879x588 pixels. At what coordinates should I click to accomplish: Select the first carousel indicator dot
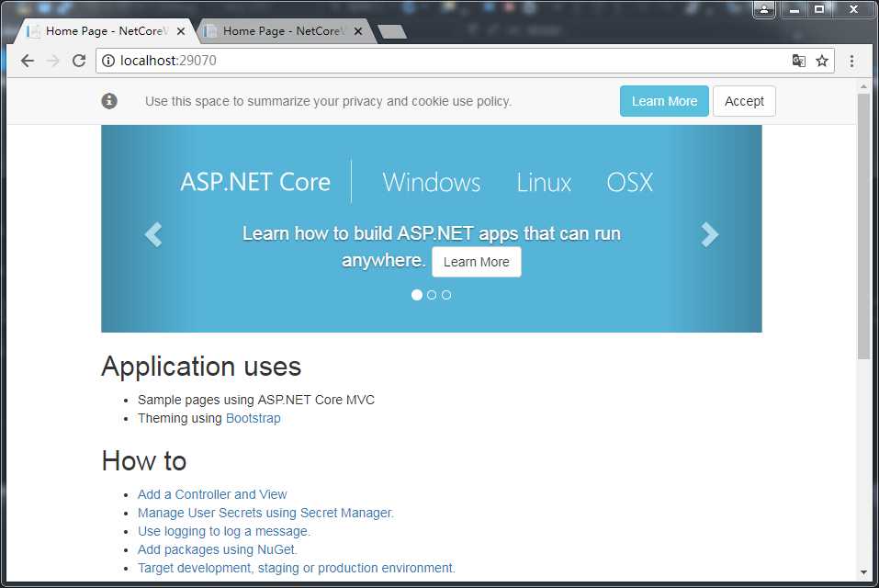416,295
